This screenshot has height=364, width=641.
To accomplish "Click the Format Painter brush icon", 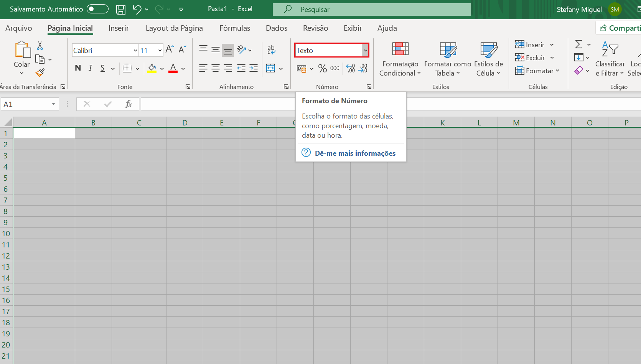I will [x=40, y=72].
